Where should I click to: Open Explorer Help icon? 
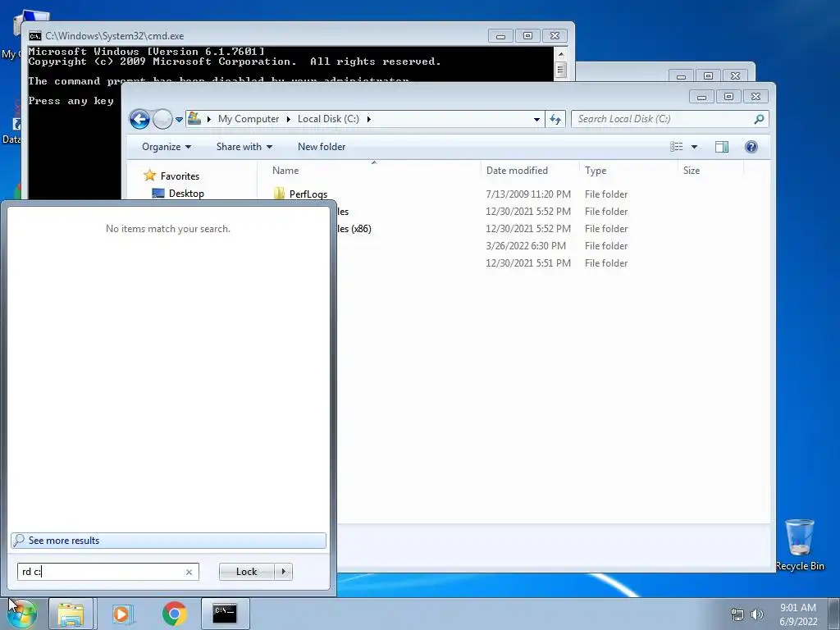coord(751,147)
